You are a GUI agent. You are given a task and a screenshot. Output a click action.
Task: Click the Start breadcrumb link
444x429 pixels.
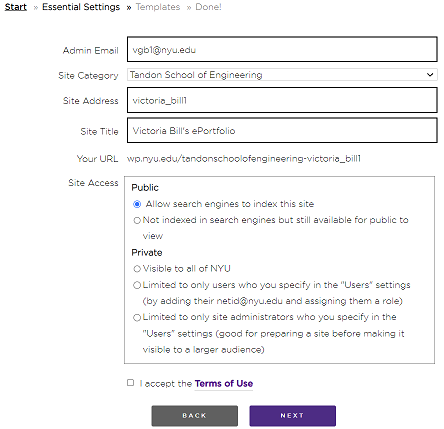[16, 7]
